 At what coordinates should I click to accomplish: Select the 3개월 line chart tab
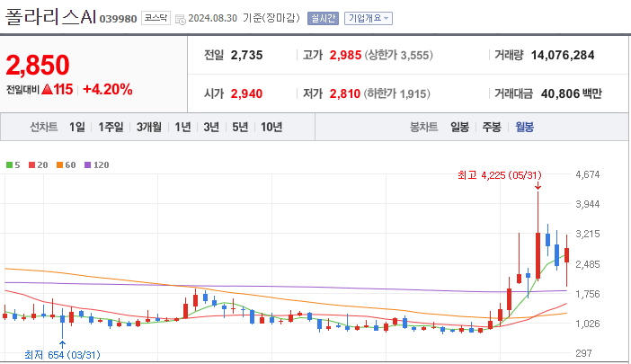pyautogui.click(x=149, y=127)
